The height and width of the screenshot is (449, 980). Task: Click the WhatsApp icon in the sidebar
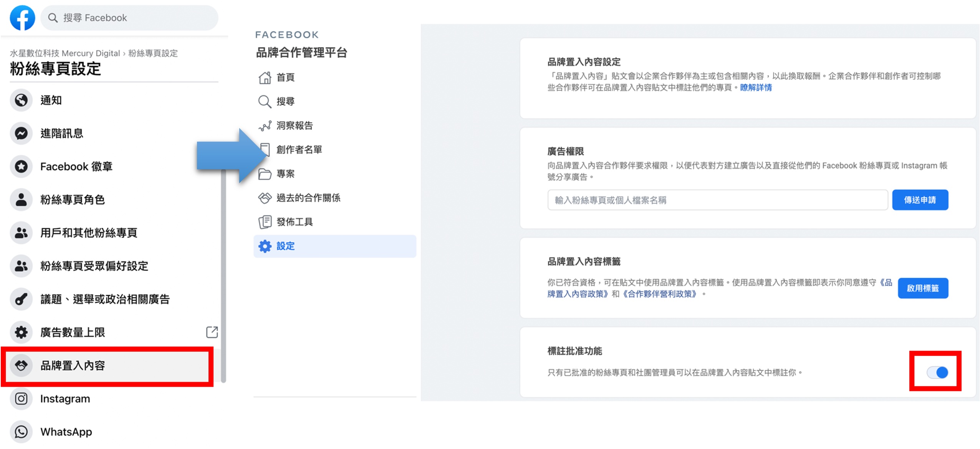pos(22,432)
